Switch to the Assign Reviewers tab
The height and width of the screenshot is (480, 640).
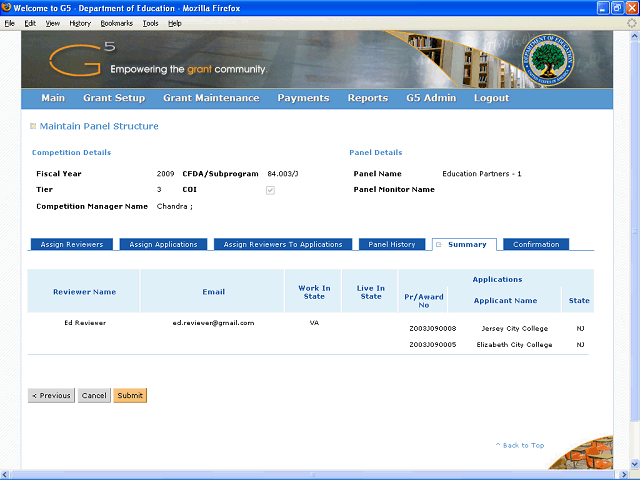click(71, 244)
